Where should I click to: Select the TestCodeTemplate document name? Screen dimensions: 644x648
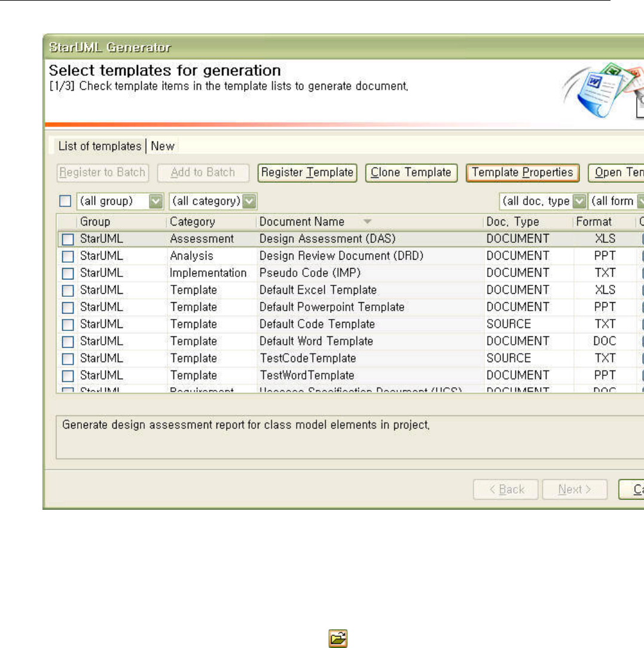[x=308, y=358]
